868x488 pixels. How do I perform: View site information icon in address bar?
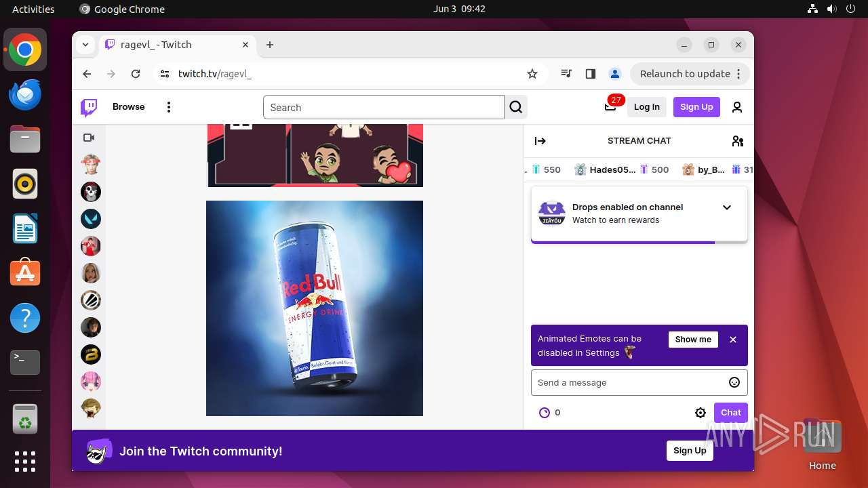pos(165,74)
